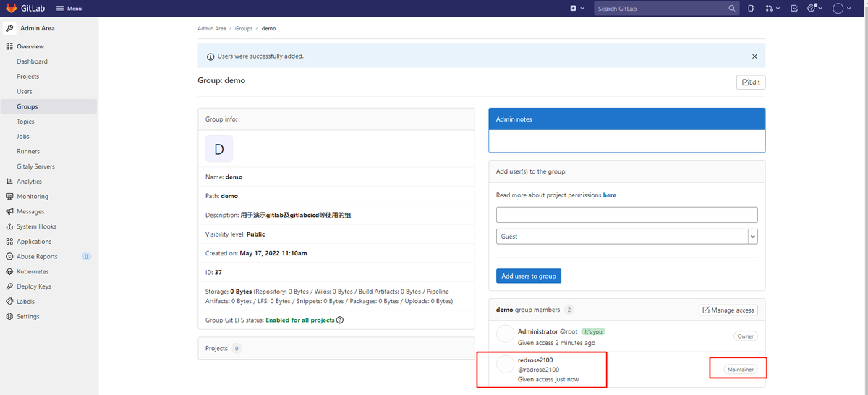Click in the Search GitLab field
Viewport: 868px width, 395px height.
tap(666, 9)
